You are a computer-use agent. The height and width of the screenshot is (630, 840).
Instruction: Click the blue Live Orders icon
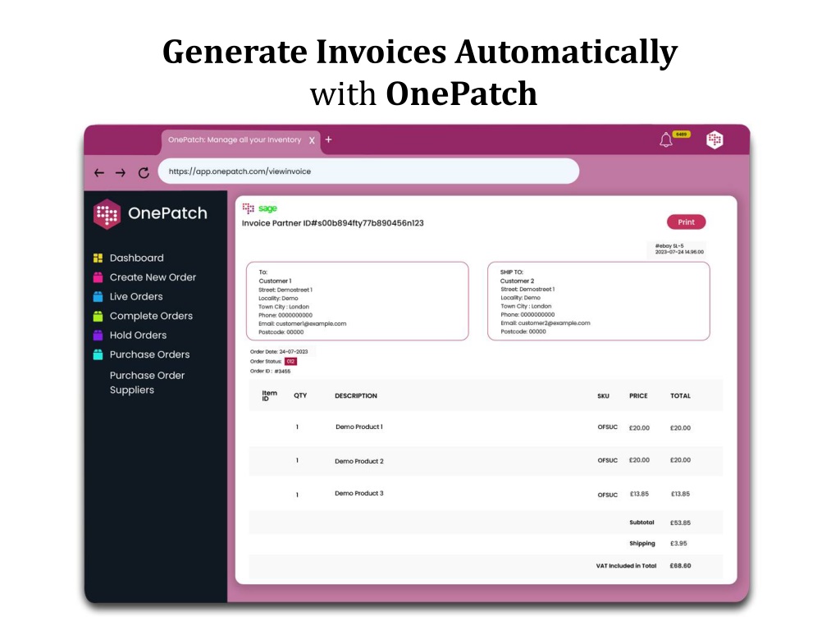pos(98,297)
